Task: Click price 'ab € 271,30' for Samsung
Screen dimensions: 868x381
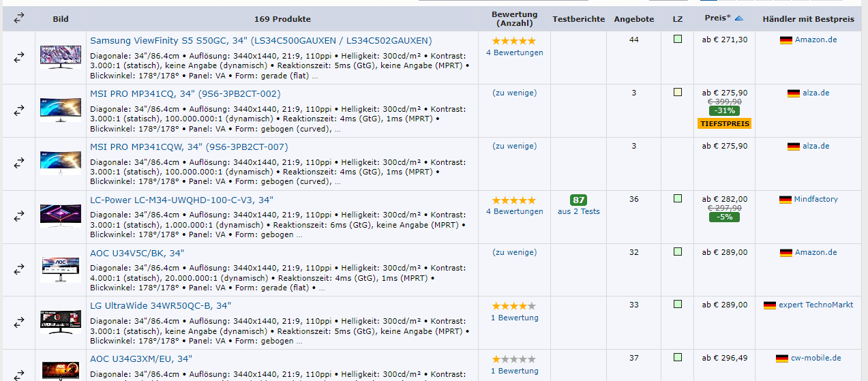Action: 724,40
